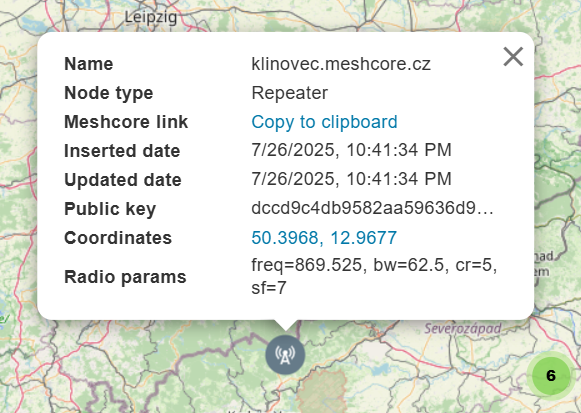581x413 pixels.
Task: Click the Leipzig city label on map
Action: click(150, 17)
